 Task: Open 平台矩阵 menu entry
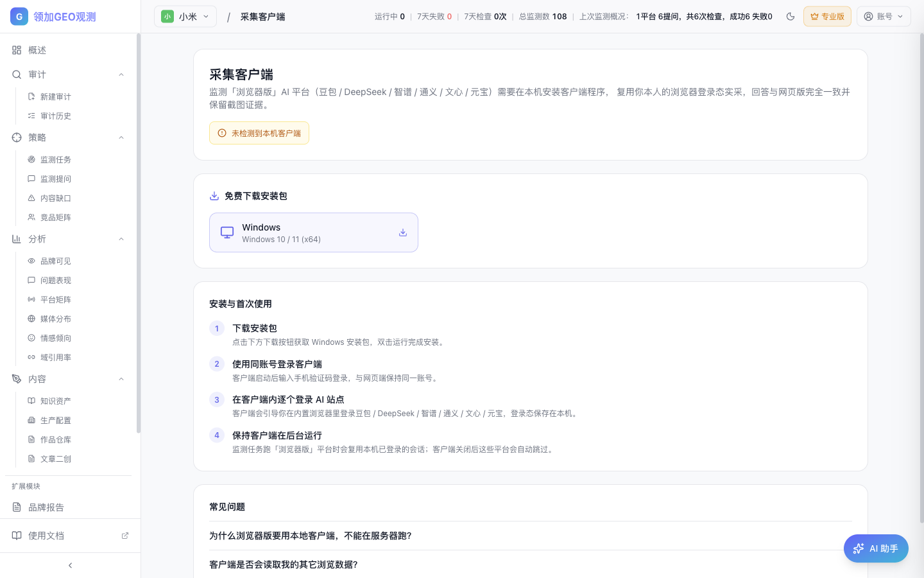click(x=75, y=299)
